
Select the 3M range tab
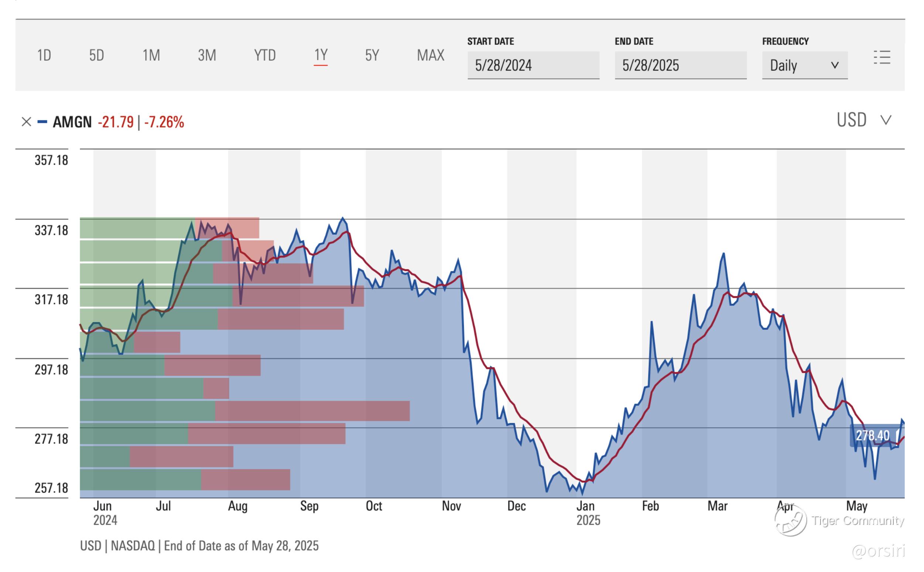pyautogui.click(x=207, y=55)
